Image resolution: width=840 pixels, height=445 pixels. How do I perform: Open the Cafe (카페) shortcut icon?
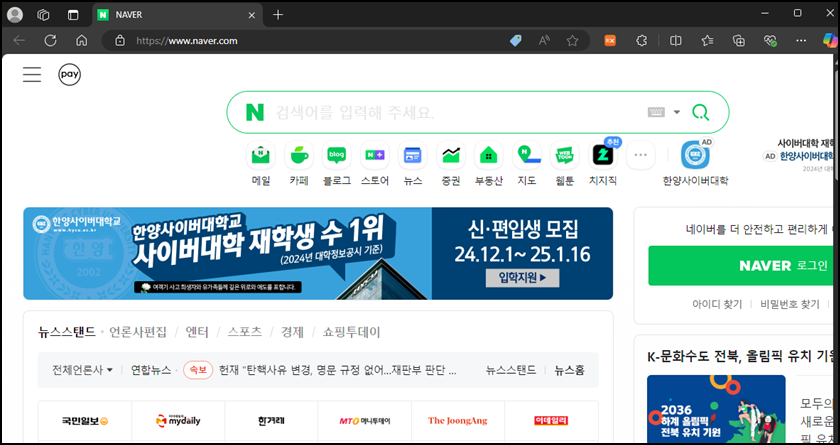299,155
